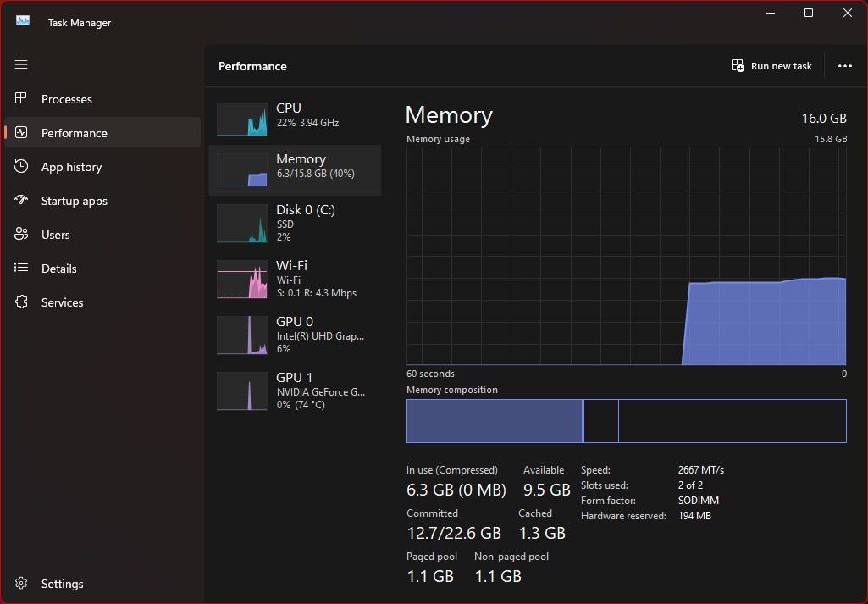
Task: Click the Processes icon in sidebar
Action: pyautogui.click(x=22, y=99)
